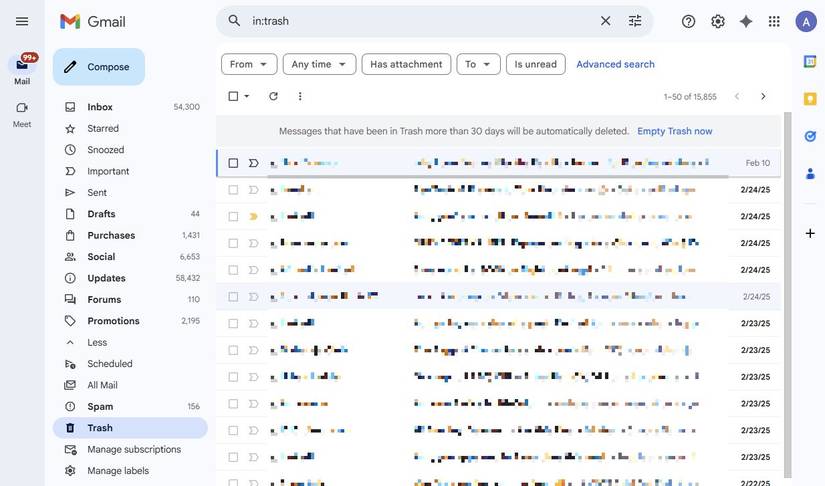
Task: Open the Snoozed label
Action: point(130,150)
